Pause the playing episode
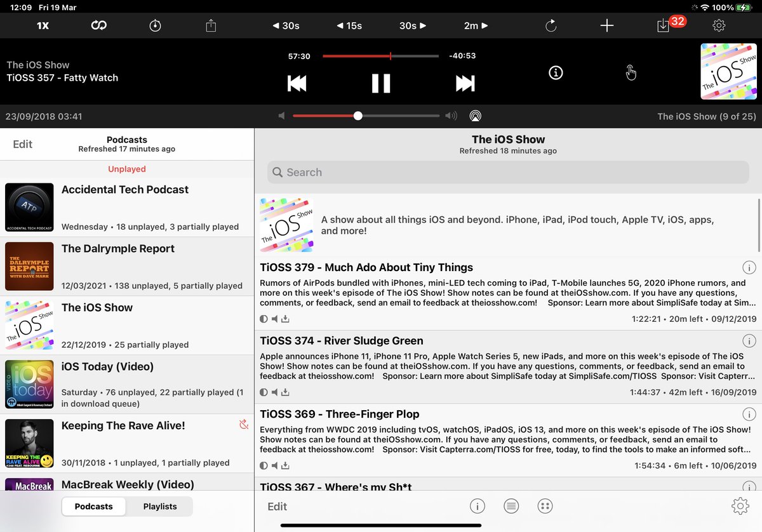Image resolution: width=762 pixels, height=532 pixels. [x=381, y=83]
